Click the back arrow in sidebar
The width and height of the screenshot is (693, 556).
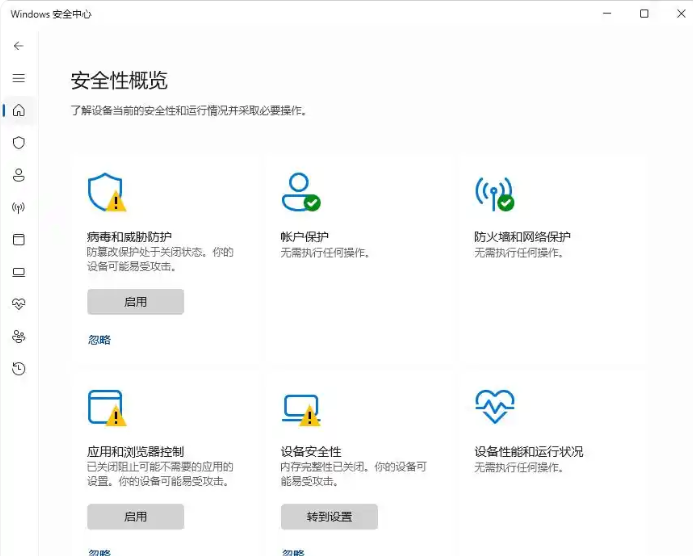[18, 46]
